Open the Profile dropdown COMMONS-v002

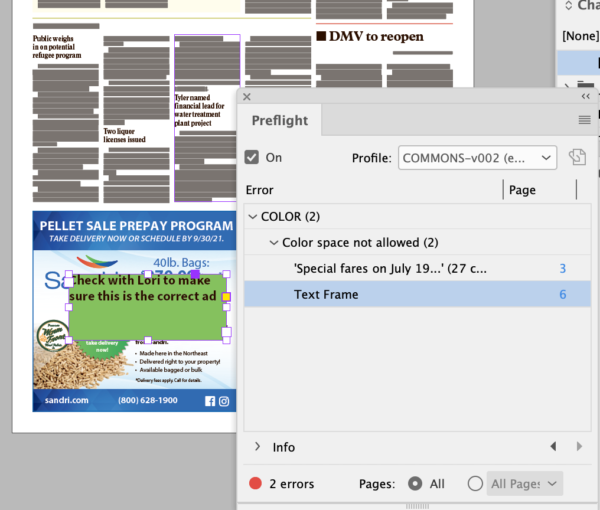477,158
